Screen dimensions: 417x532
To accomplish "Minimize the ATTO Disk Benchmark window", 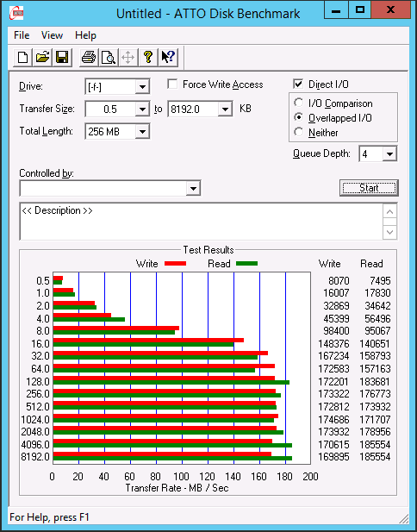I will 336,9.
